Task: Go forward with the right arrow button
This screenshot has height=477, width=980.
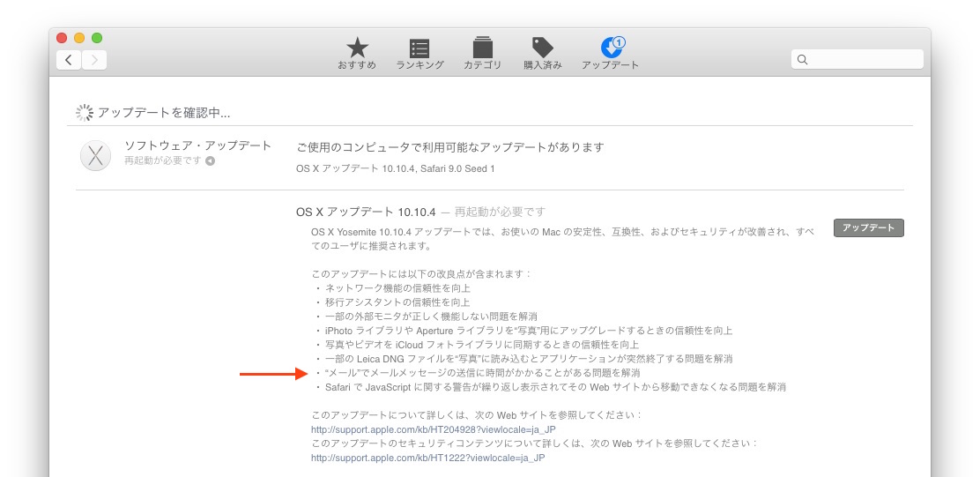Action: point(94,60)
